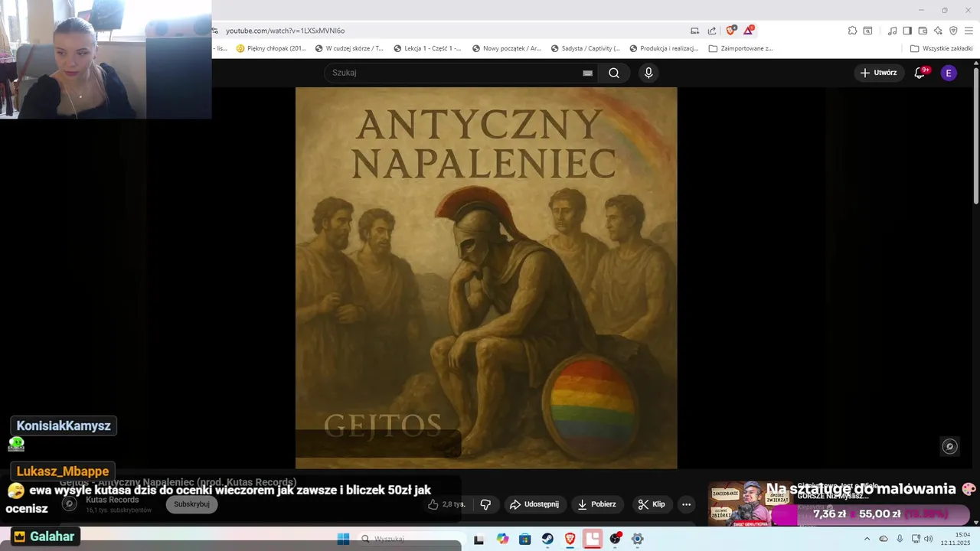
Task: Open bookmark W cudzej skórze
Action: (349, 48)
